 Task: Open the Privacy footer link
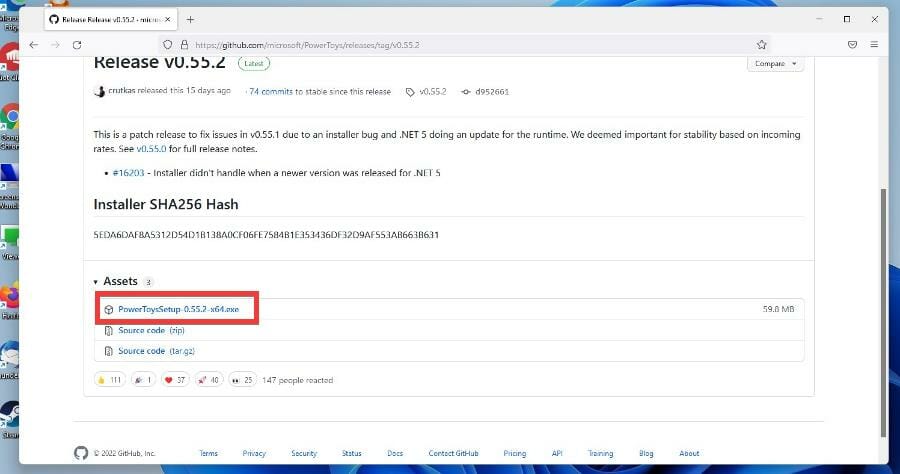tap(254, 453)
